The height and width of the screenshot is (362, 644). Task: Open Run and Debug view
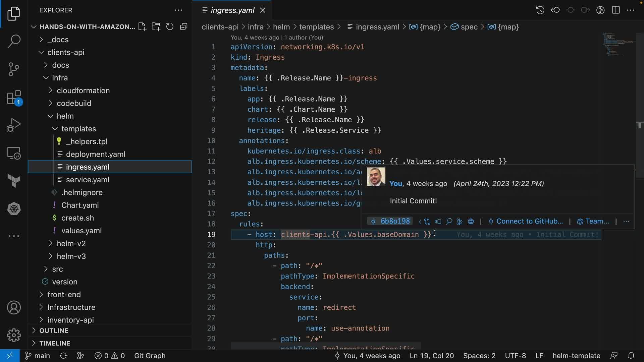tap(14, 125)
